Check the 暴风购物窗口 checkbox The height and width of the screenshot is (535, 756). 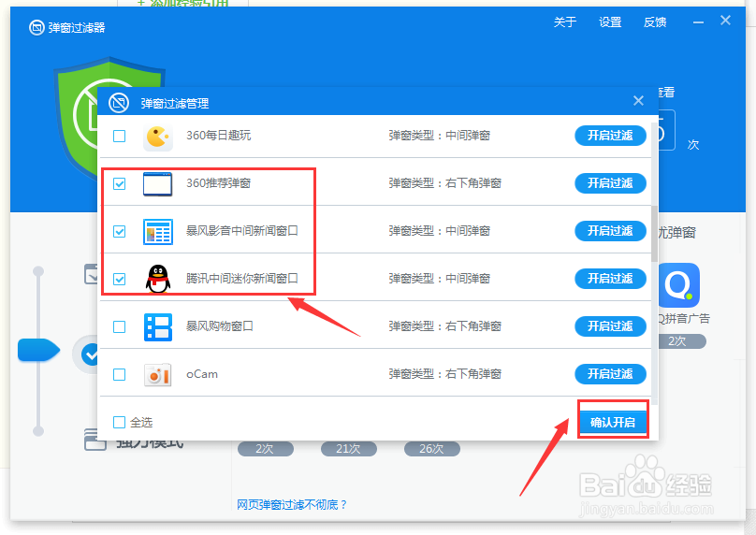click(119, 326)
